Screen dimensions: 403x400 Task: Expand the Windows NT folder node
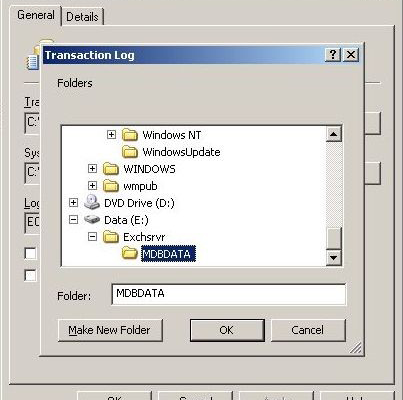(x=112, y=135)
